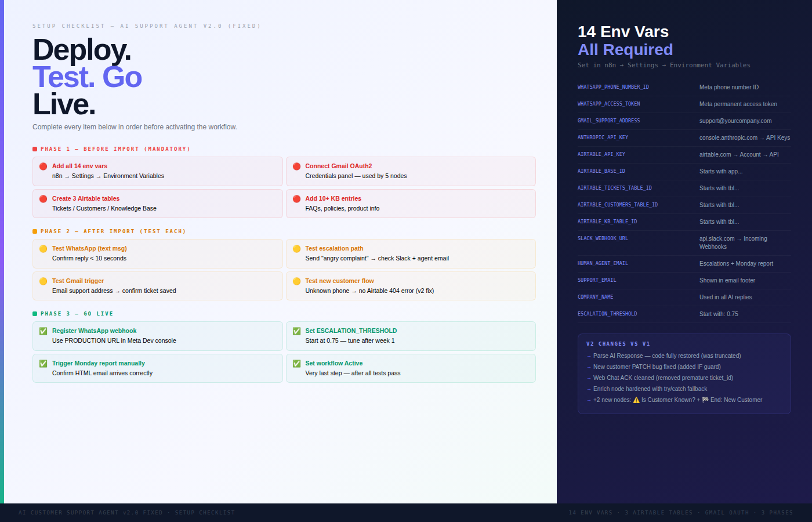Click yellow circle beside Test escalation path

pos(296,249)
